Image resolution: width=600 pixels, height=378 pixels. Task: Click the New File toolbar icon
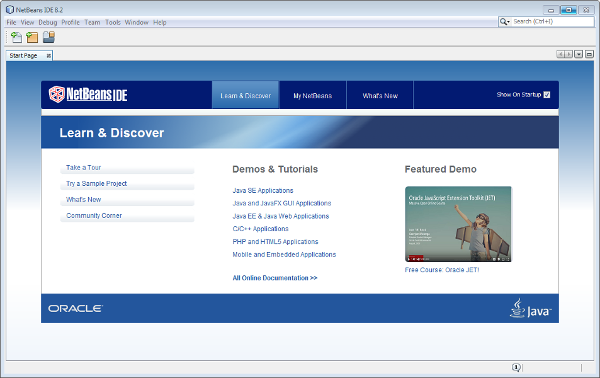coord(16,37)
